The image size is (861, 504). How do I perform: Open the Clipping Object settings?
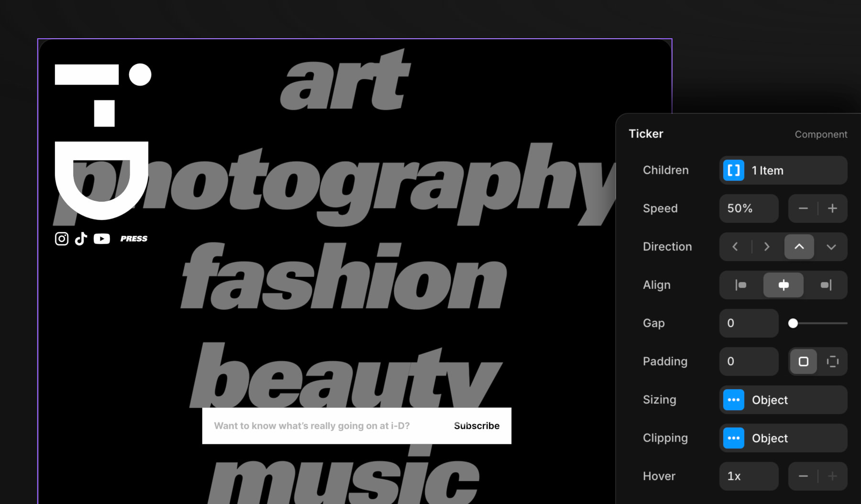(783, 438)
